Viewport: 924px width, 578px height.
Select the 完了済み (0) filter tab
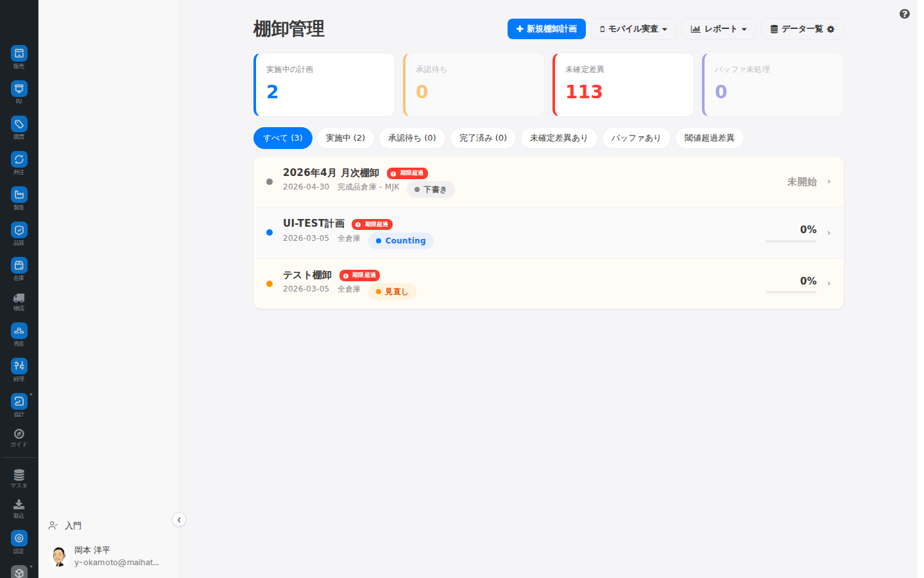click(x=483, y=138)
